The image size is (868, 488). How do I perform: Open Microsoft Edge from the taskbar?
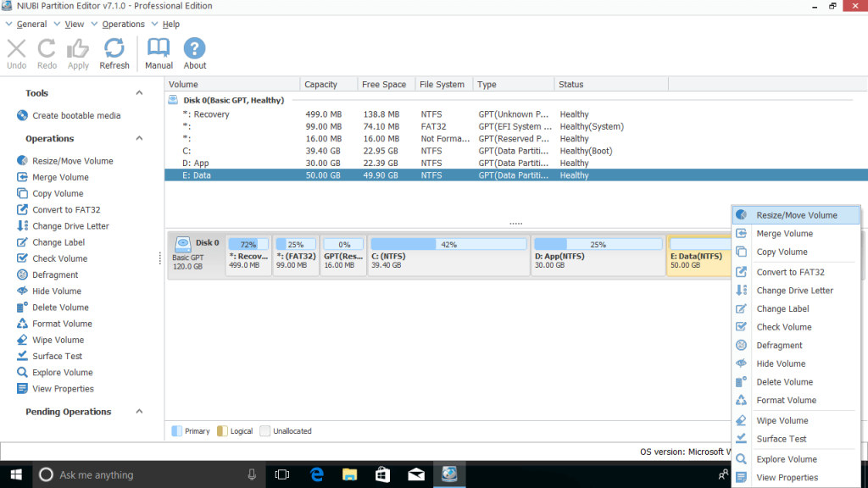click(316, 474)
